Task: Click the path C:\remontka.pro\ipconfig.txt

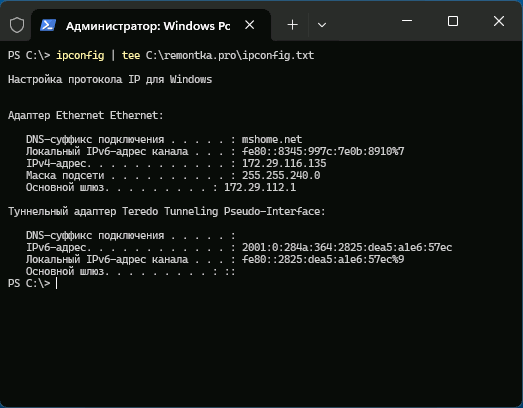Action: click(x=230, y=55)
